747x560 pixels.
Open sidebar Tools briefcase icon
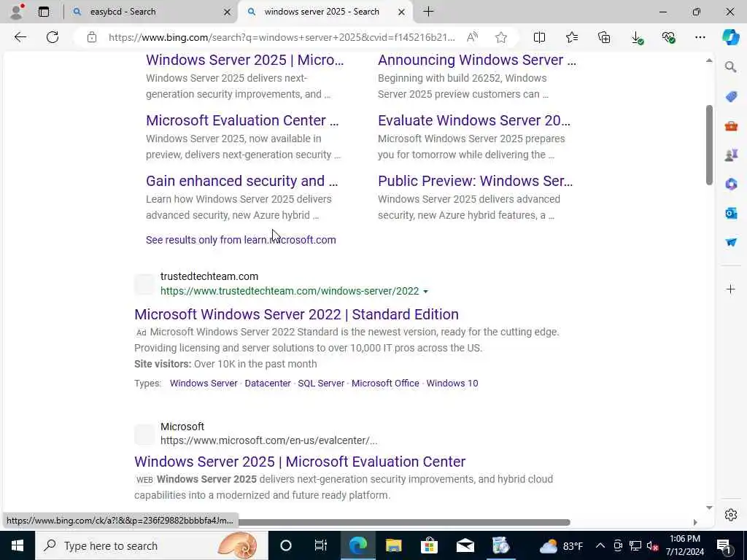click(731, 126)
